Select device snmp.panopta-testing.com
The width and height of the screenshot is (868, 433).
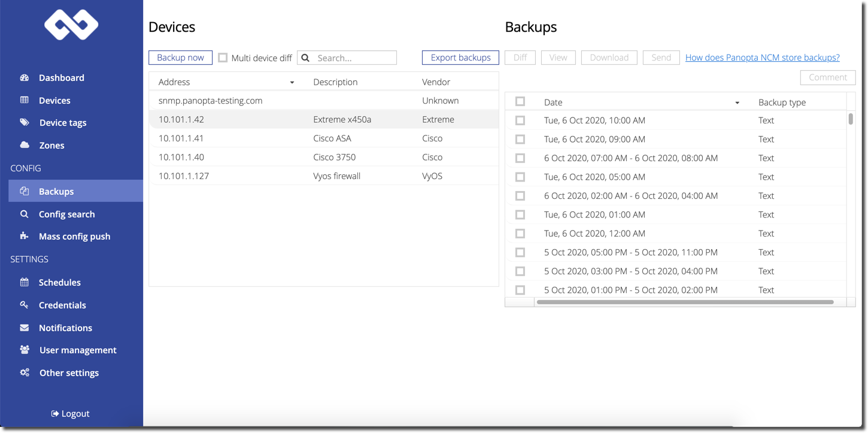(x=324, y=101)
